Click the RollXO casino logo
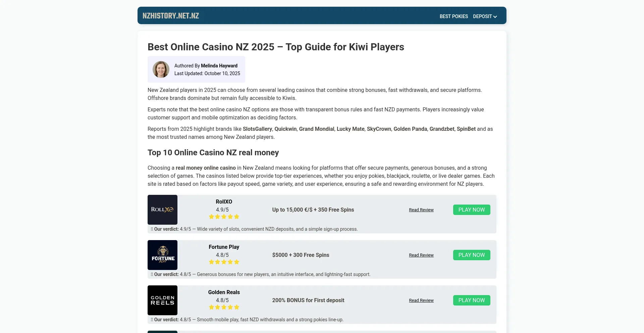The width and height of the screenshot is (644, 333). click(x=162, y=210)
